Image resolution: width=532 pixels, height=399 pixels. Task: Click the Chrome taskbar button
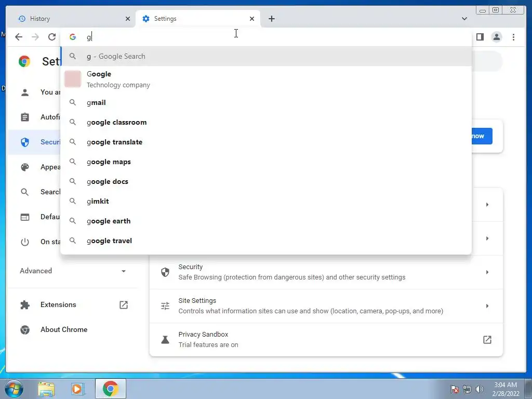coord(110,389)
